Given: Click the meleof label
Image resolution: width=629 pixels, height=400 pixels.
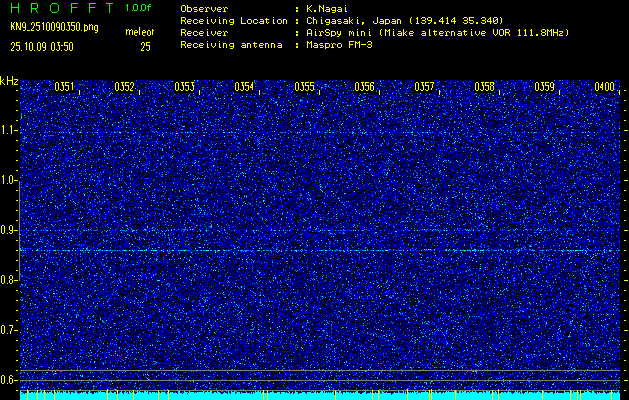Looking at the screenshot, I should click(138, 33).
